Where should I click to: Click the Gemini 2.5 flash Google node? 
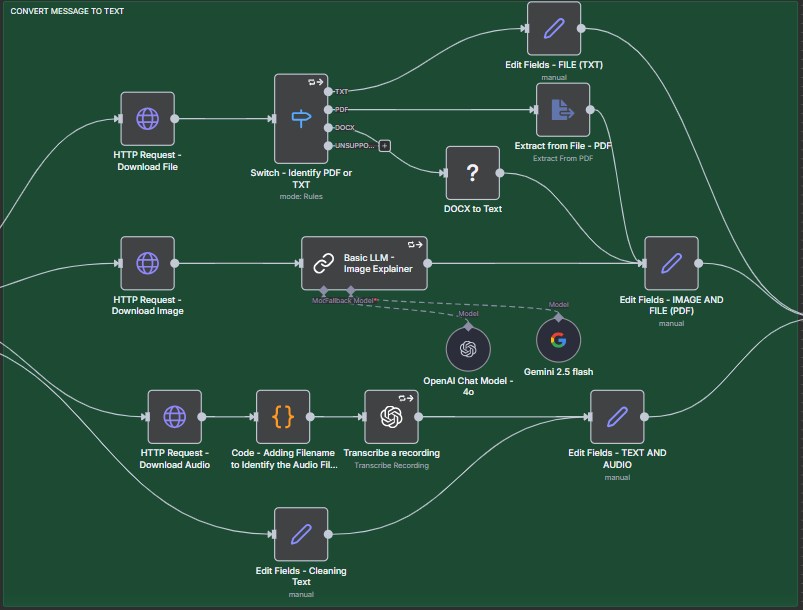(x=558, y=339)
